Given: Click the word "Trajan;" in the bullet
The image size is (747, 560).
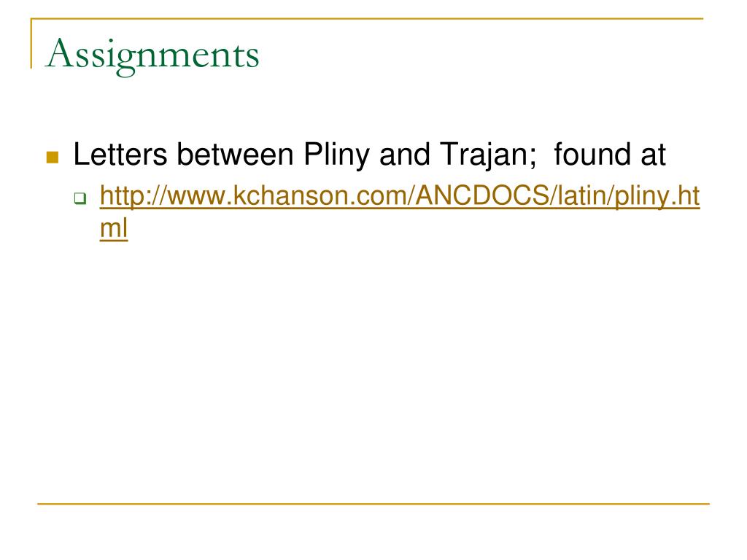Looking at the screenshot, I should [488, 156].
